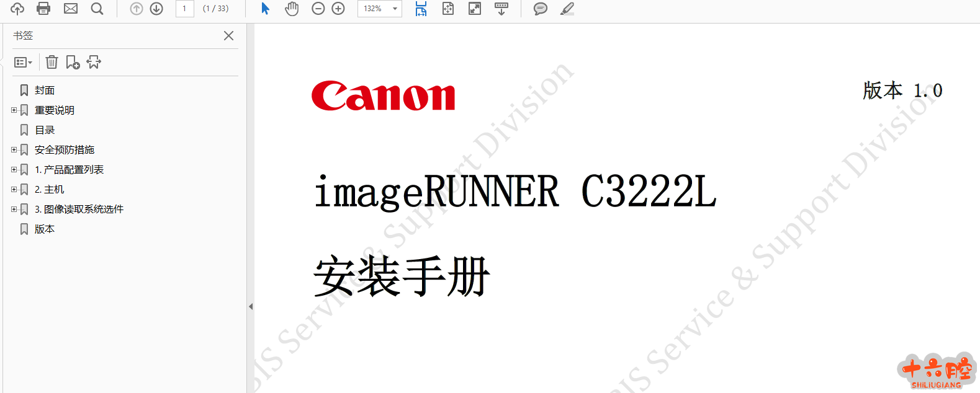Expand the 安全预防措施 bookmark
Image resolution: width=980 pixels, height=393 pixels.
pos(14,150)
